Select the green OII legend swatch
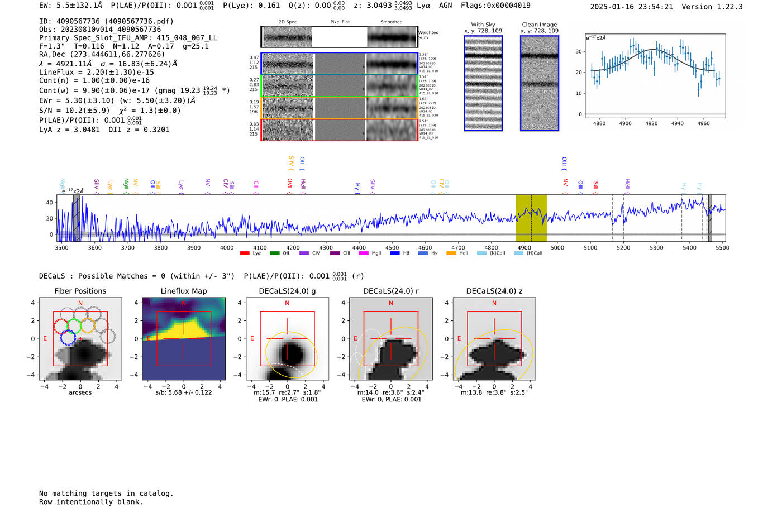 click(x=274, y=253)
